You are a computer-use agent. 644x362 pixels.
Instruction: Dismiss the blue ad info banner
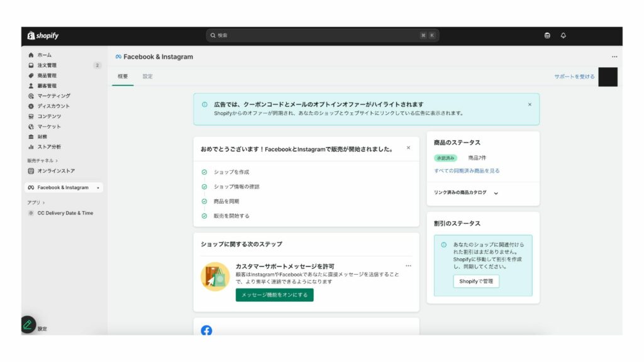click(x=530, y=105)
